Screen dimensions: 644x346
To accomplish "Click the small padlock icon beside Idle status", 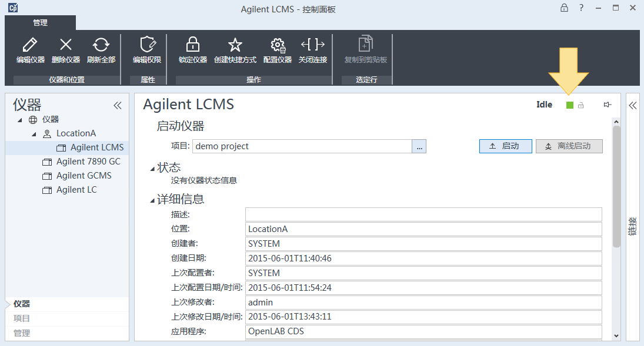I will [x=580, y=106].
